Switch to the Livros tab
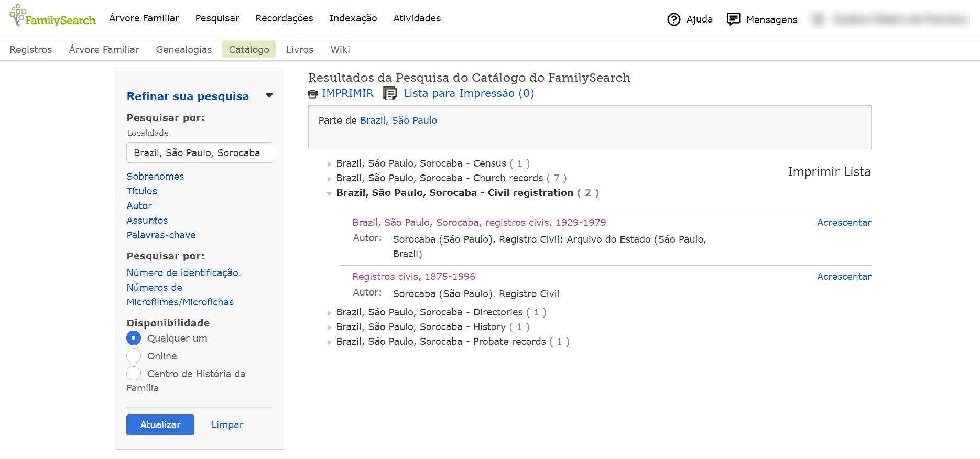This screenshot has width=980, height=459. pyautogui.click(x=300, y=49)
